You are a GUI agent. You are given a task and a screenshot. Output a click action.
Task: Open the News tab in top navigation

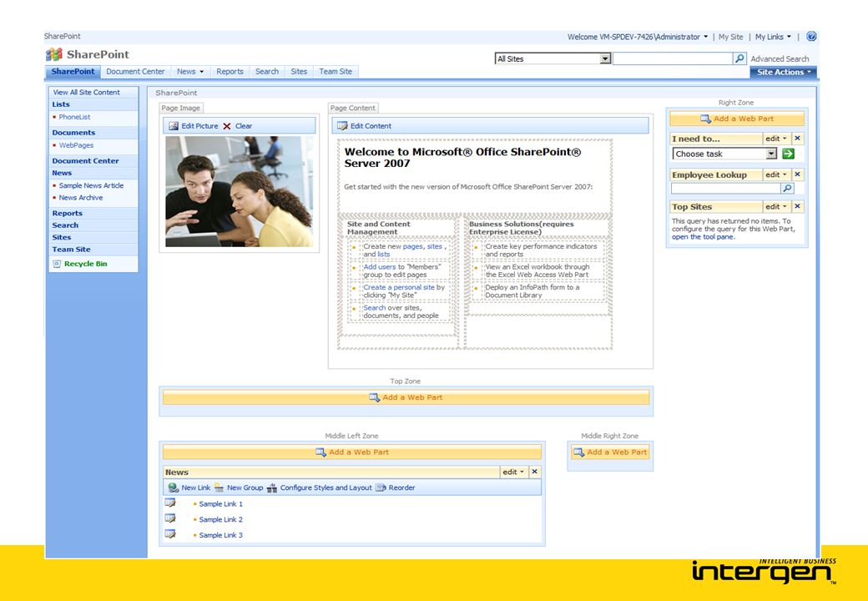click(190, 72)
